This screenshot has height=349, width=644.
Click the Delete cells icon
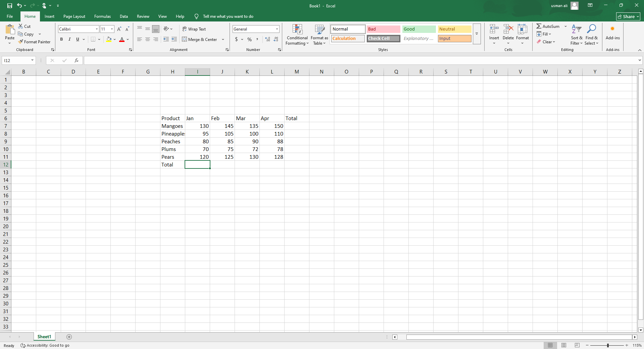coord(508,29)
